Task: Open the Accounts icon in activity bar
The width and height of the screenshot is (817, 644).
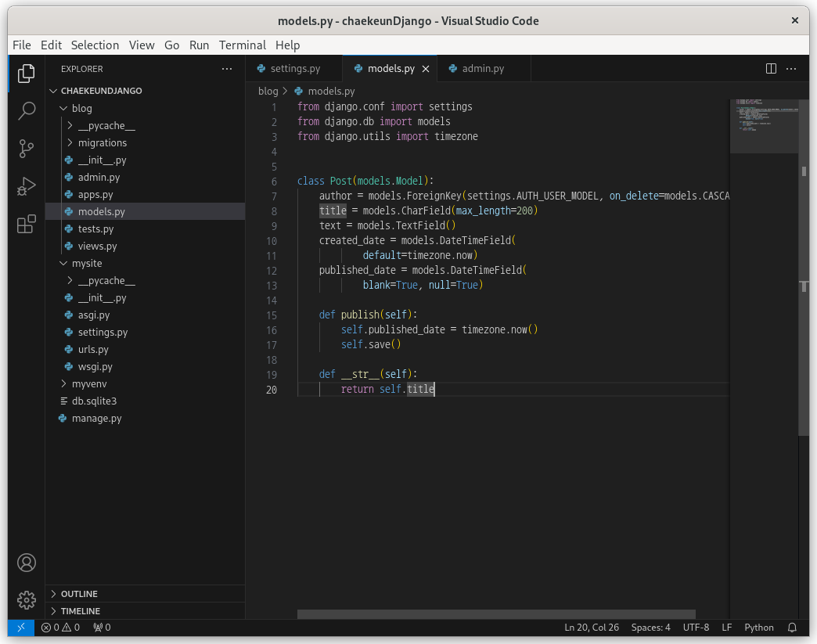Action: pyautogui.click(x=26, y=563)
